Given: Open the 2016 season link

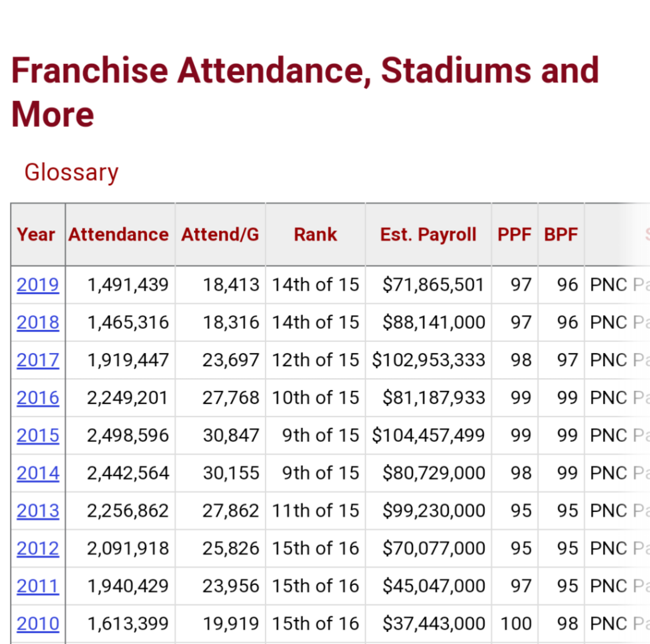Looking at the screenshot, I should click(x=38, y=398).
